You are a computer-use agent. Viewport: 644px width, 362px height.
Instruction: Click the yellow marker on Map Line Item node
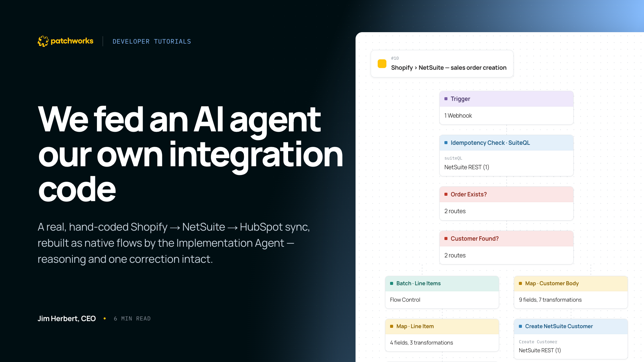[392, 326]
